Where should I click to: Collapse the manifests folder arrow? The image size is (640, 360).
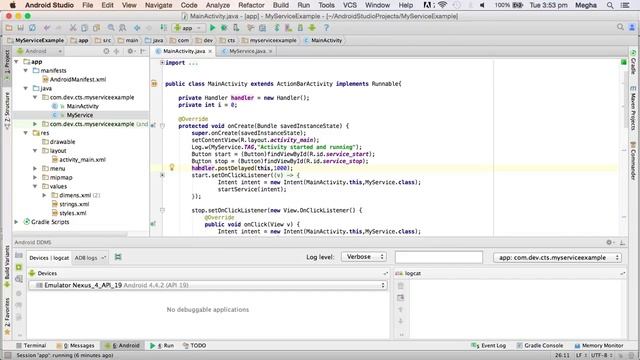(x=26, y=71)
